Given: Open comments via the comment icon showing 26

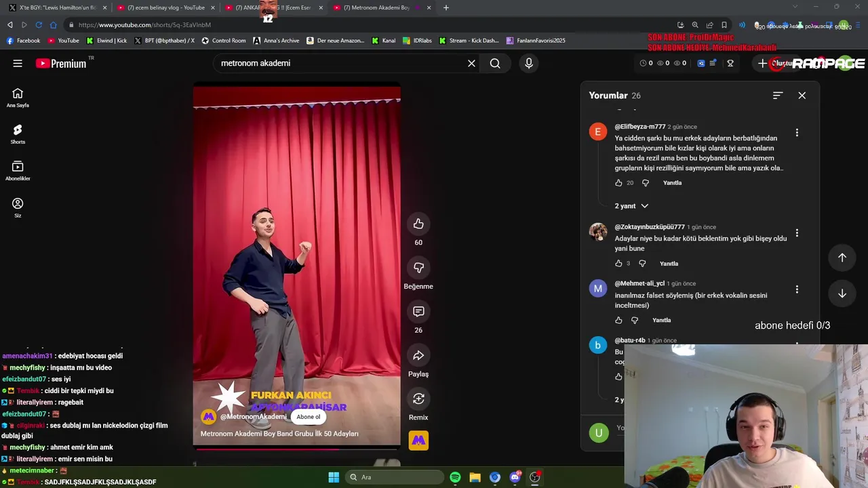Looking at the screenshot, I should click(x=418, y=312).
